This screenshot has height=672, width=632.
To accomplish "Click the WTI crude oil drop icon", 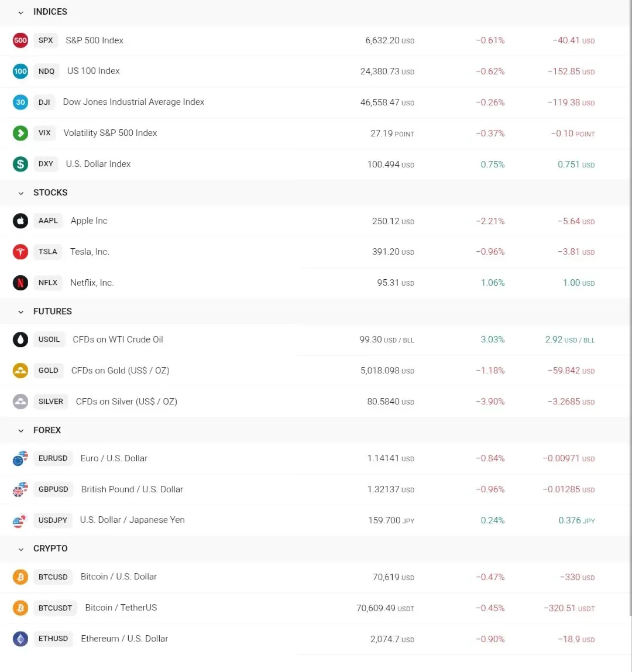I will [20, 340].
